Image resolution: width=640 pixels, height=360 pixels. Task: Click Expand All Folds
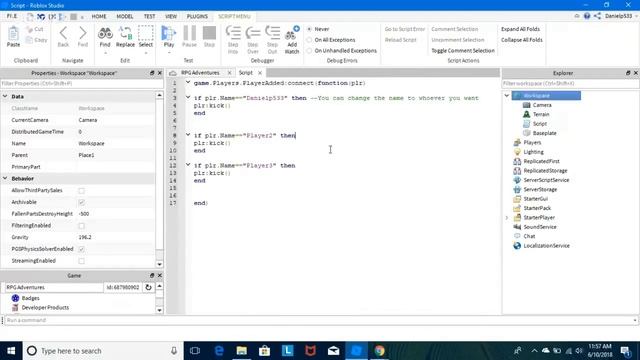point(520,29)
